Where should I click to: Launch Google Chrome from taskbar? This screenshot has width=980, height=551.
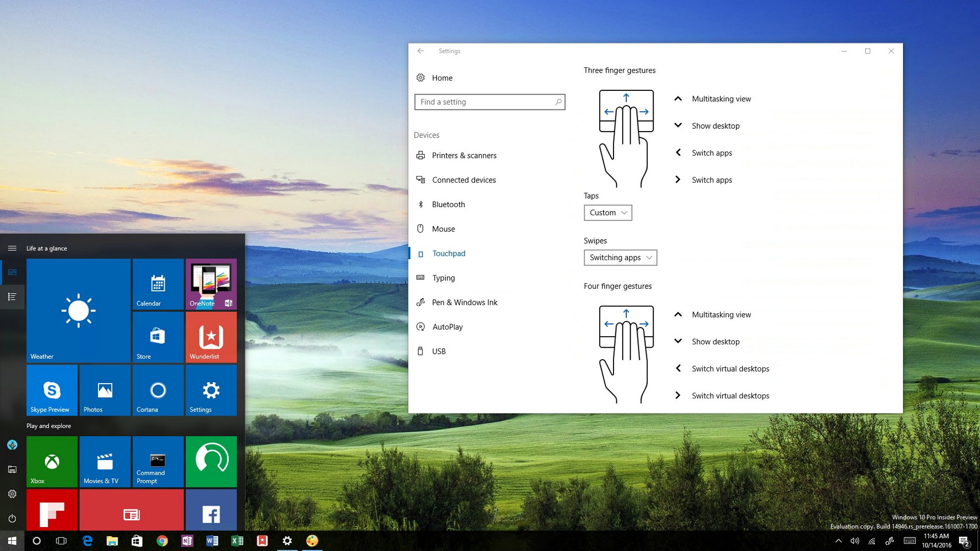tap(162, 541)
